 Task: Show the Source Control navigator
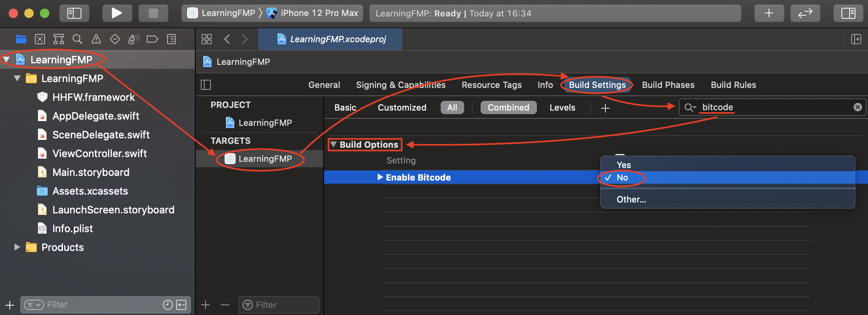(40, 39)
